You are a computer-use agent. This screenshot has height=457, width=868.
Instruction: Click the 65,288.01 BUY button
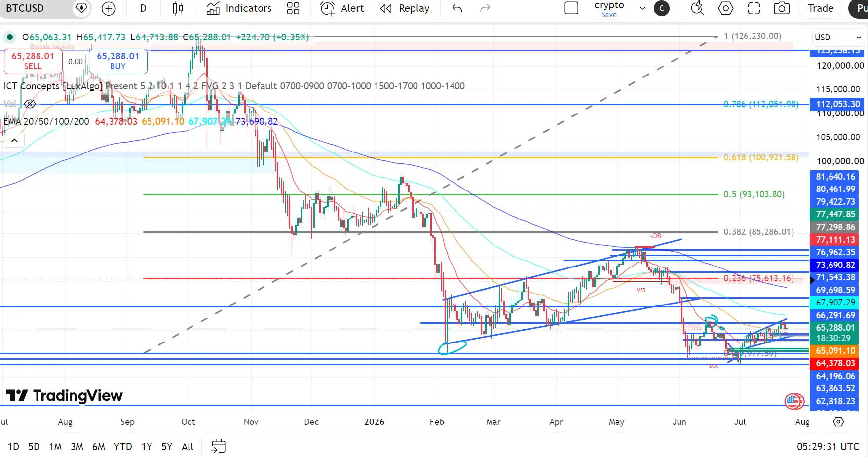pos(118,61)
